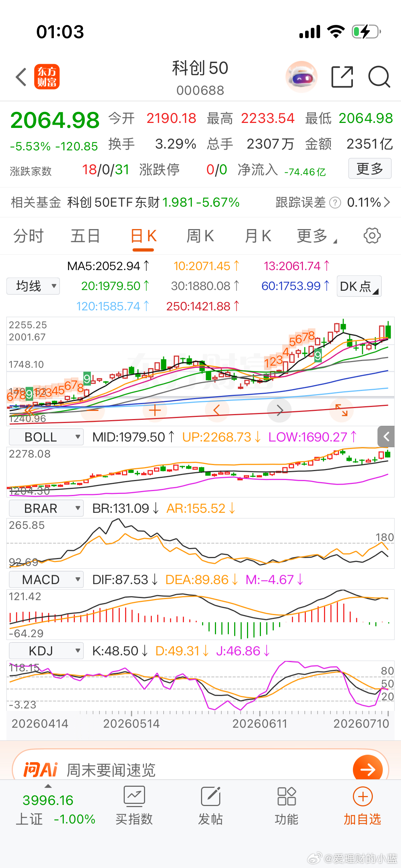401x868 pixels.
Task: Open the 更多 chart period dropdown
Action: [317, 236]
